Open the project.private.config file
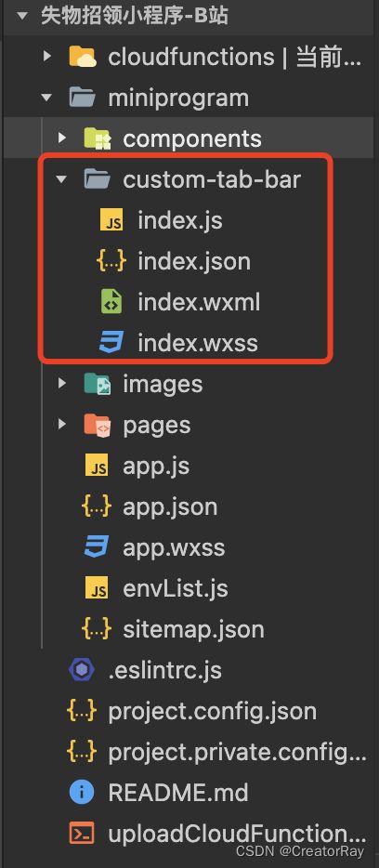Viewport: 379px width, 868px height. pos(238,753)
